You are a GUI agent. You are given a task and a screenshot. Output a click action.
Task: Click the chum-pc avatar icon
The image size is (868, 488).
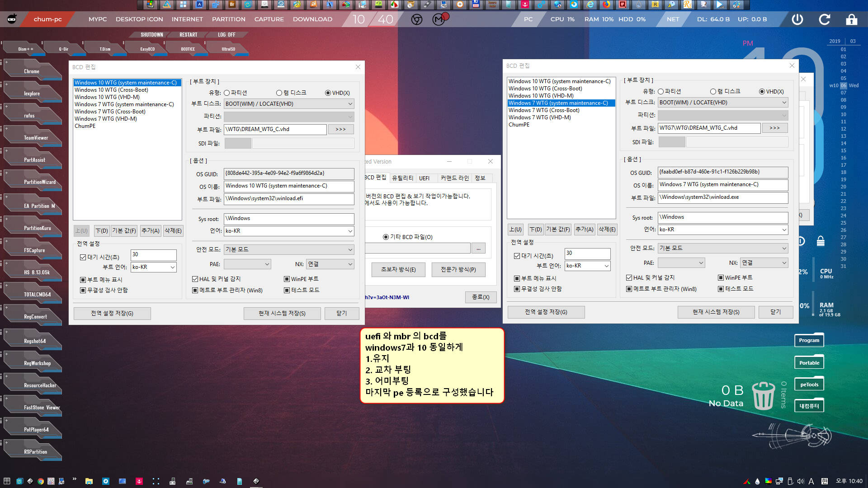(12, 19)
